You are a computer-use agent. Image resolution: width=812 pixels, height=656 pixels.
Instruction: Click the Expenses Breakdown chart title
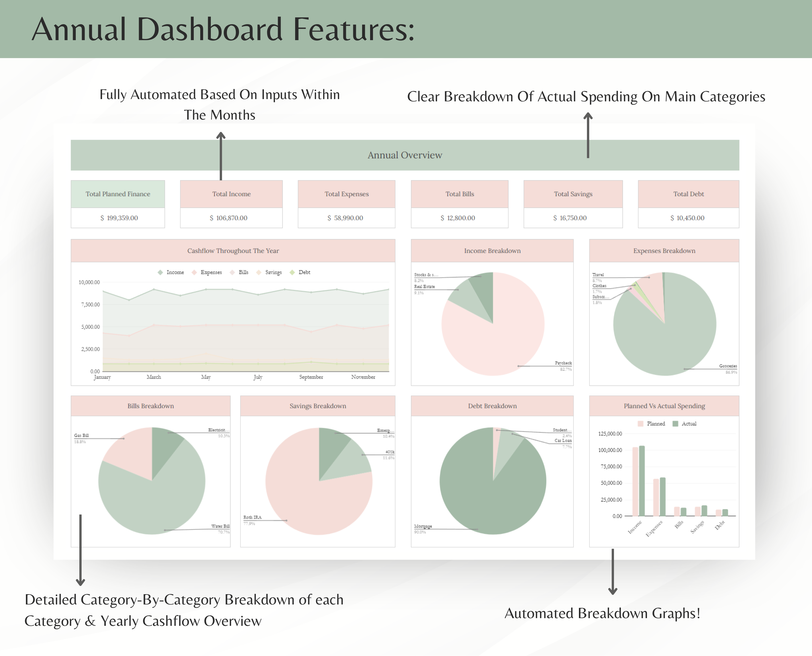664,251
